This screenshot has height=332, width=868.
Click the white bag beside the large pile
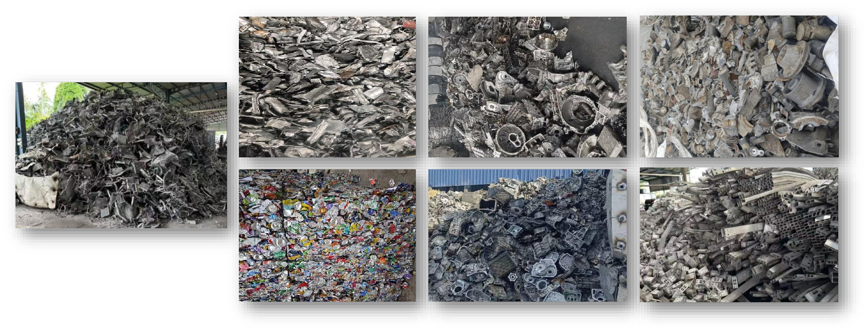(x=36, y=190)
